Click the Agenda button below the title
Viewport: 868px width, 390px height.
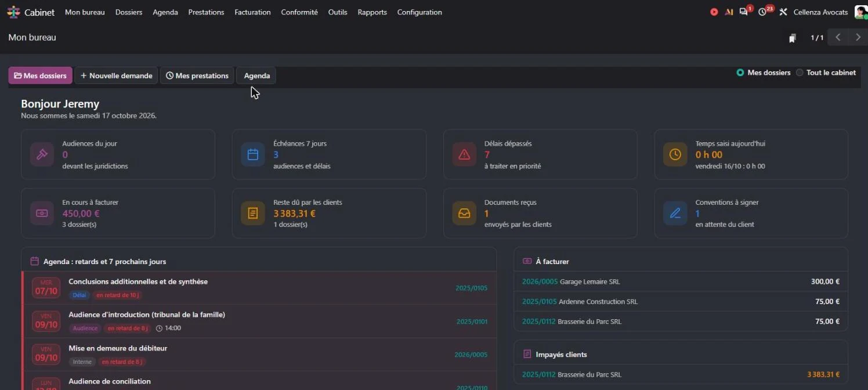pyautogui.click(x=256, y=75)
